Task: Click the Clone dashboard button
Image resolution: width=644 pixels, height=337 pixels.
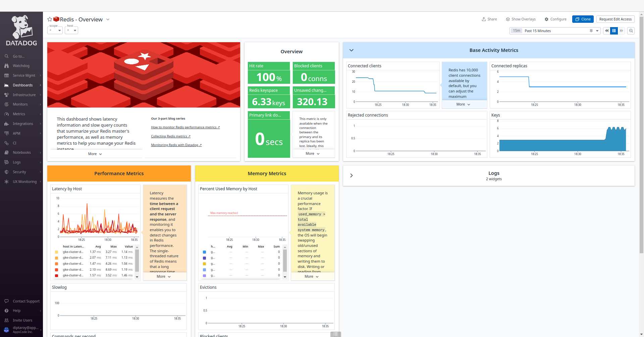Action: pos(583,19)
